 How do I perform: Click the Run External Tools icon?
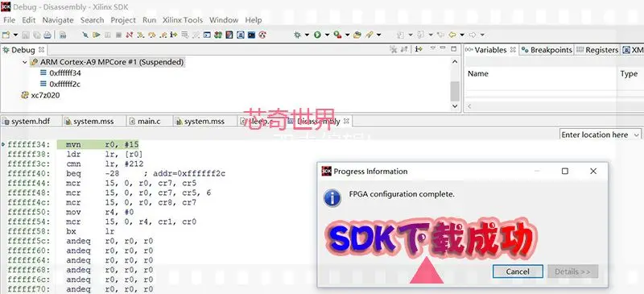pos(337,35)
